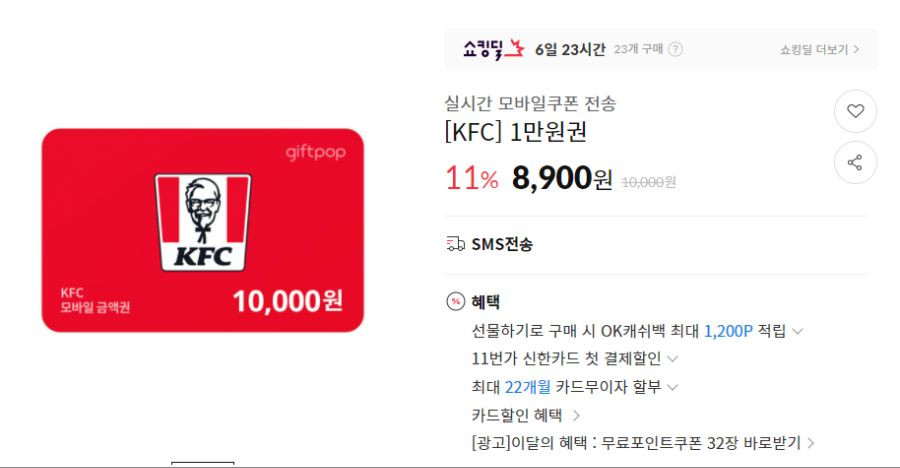Viewport: 900px width, 468px height.
Task: Expand 11번가 신한카드 첫 결제할인 details
Action: [575, 359]
